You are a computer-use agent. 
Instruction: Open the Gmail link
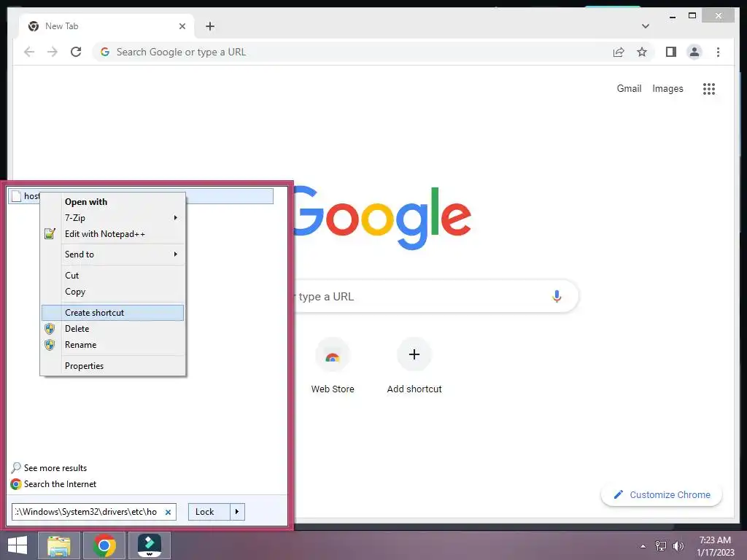click(629, 88)
